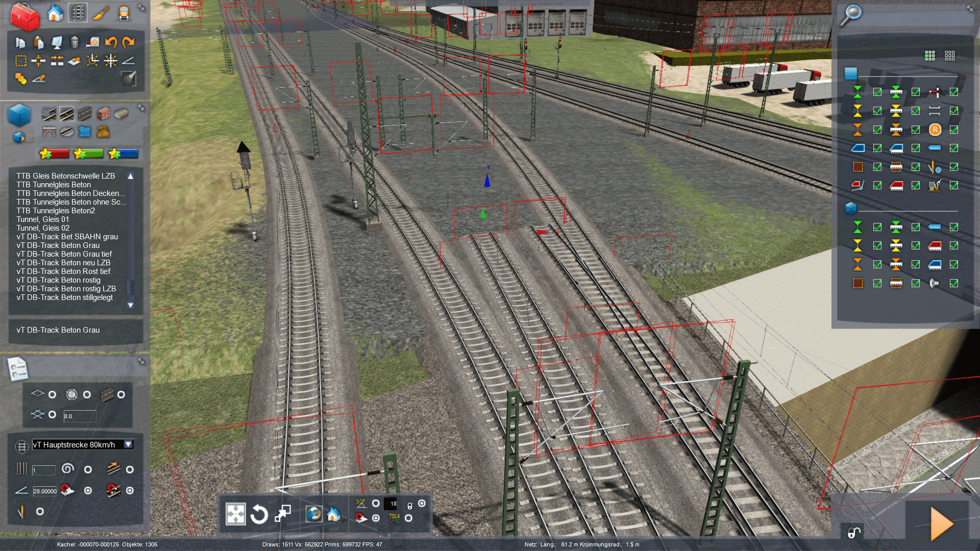This screenshot has width=980, height=551.
Task: Open vT Hauptstrecke 80km/h dropdown
Action: click(129, 444)
